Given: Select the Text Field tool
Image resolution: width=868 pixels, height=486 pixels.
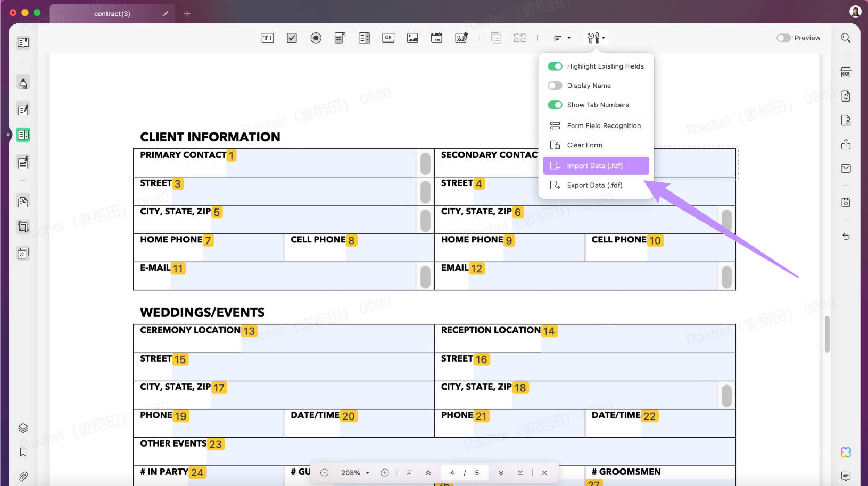Looking at the screenshot, I should click(x=268, y=38).
